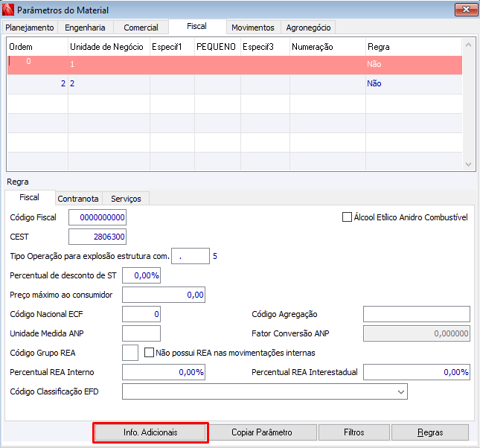Open the Filtros button
This screenshot has height=448, width=480.
pyautogui.click(x=354, y=432)
